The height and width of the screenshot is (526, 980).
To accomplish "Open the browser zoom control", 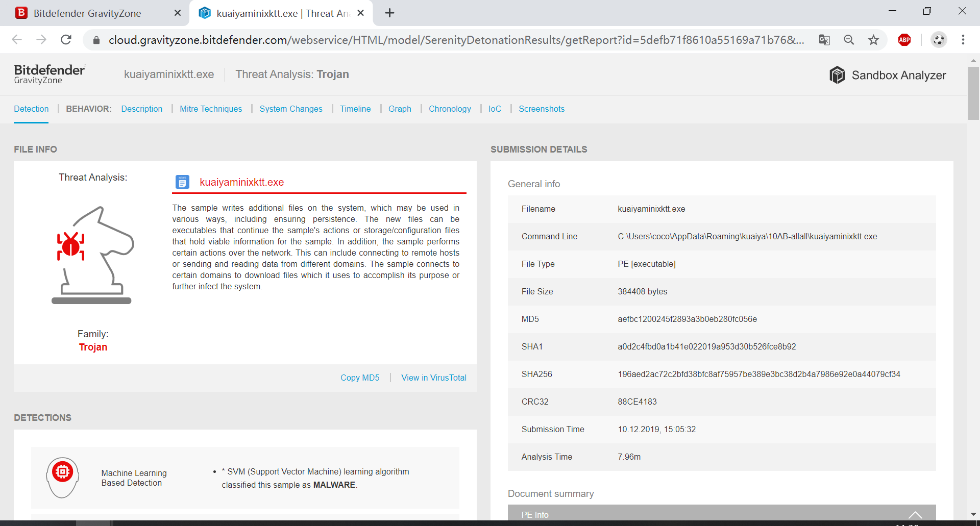I will coord(849,40).
